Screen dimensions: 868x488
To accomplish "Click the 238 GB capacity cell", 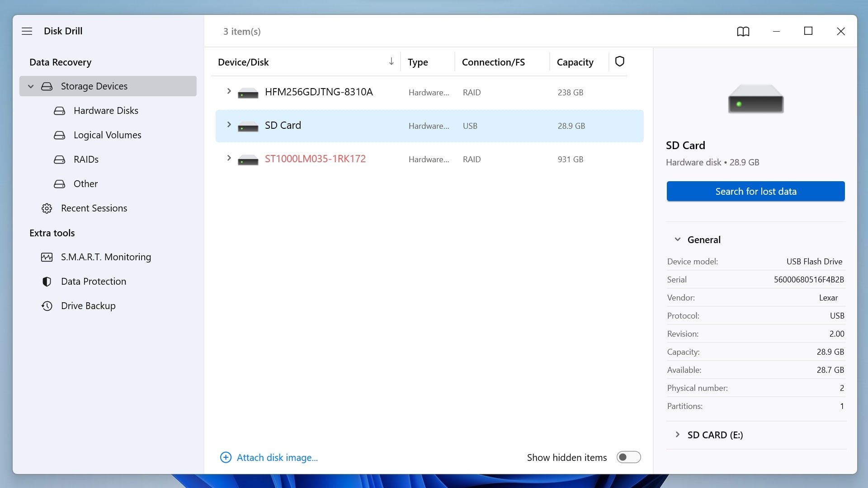I will click(x=571, y=92).
